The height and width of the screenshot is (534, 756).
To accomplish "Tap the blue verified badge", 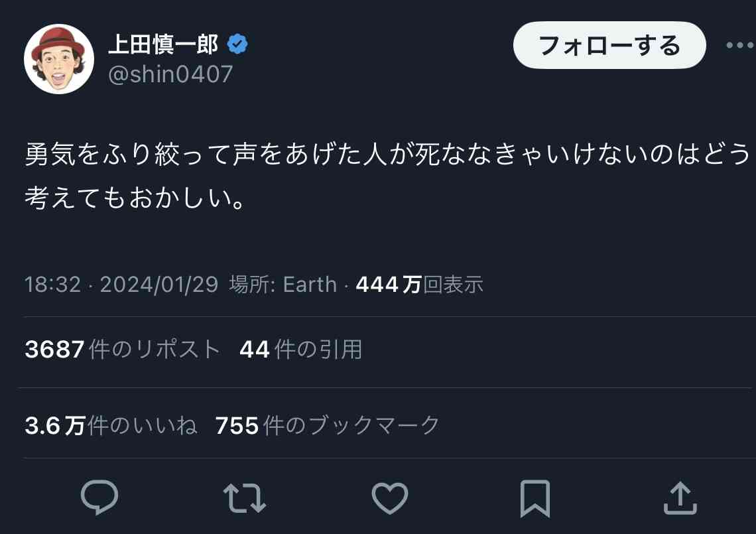I will pyautogui.click(x=237, y=44).
